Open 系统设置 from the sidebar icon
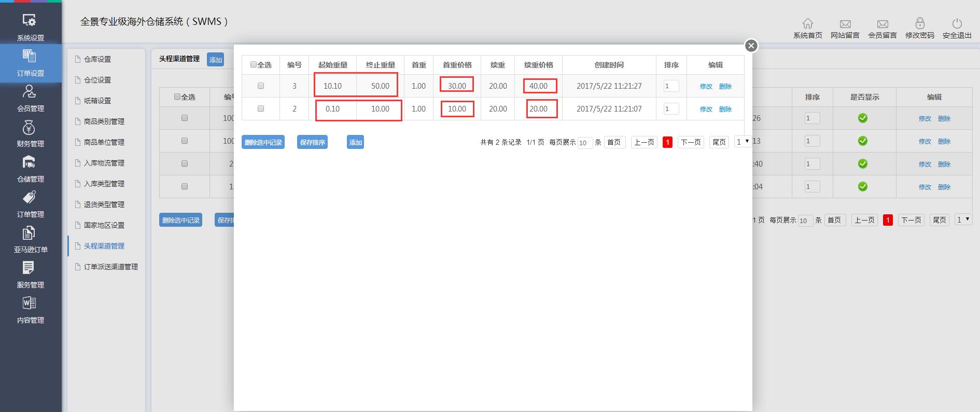 (30, 21)
